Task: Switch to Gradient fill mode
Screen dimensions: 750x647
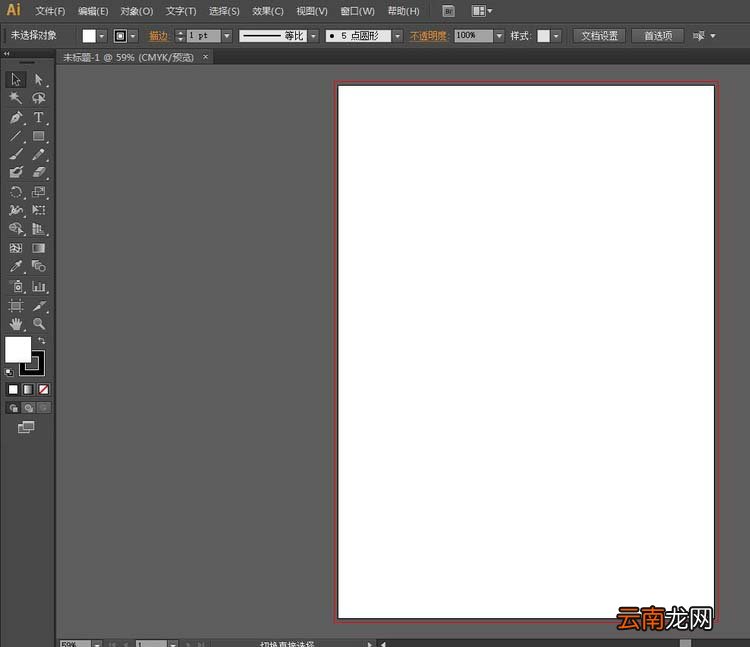Action: pos(28,390)
